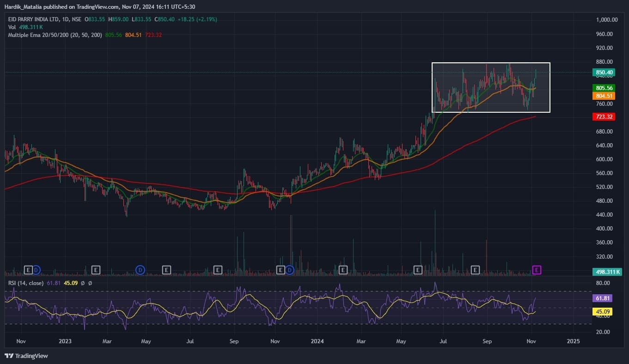The height and width of the screenshot is (364, 629).
Task: Open earnings E marker between Jul and Sep 2023
Action: tap(218, 270)
